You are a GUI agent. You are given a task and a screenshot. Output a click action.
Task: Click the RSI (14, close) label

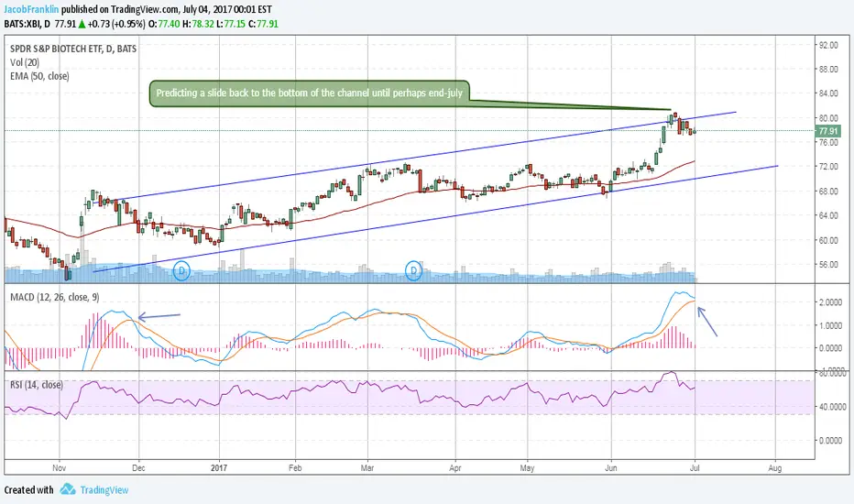tap(37, 385)
